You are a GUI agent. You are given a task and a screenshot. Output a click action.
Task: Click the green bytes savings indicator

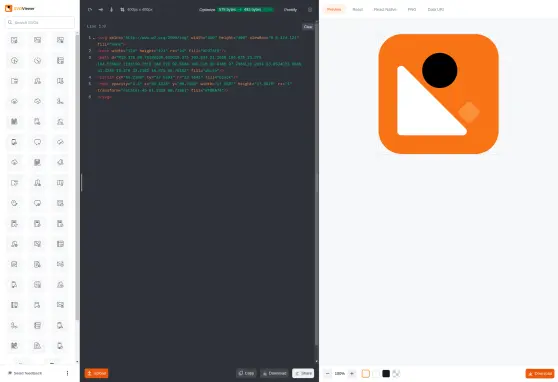tap(246, 10)
